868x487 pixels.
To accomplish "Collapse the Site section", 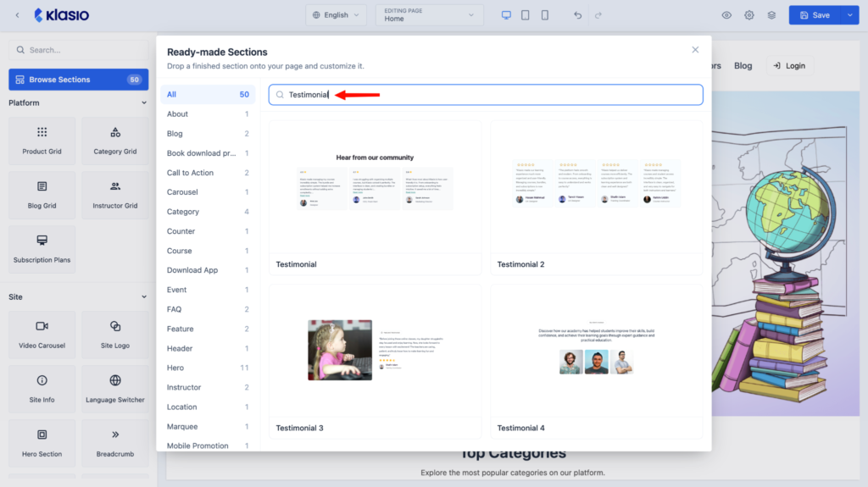I will pos(144,297).
